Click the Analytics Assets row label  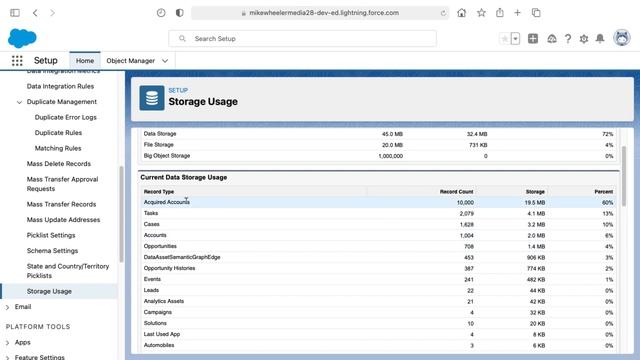click(x=164, y=301)
